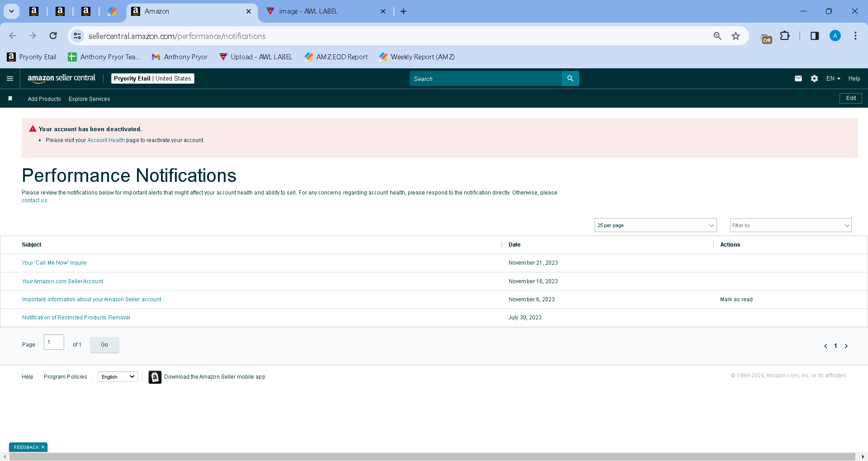Click Mark as read for November 6
Viewport: 868px width, 461px height.
click(x=736, y=299)
